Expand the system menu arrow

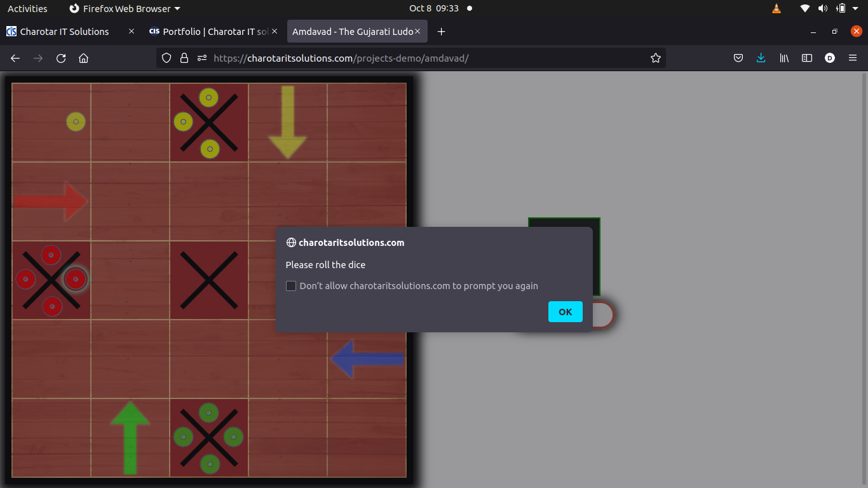[856, 8]
